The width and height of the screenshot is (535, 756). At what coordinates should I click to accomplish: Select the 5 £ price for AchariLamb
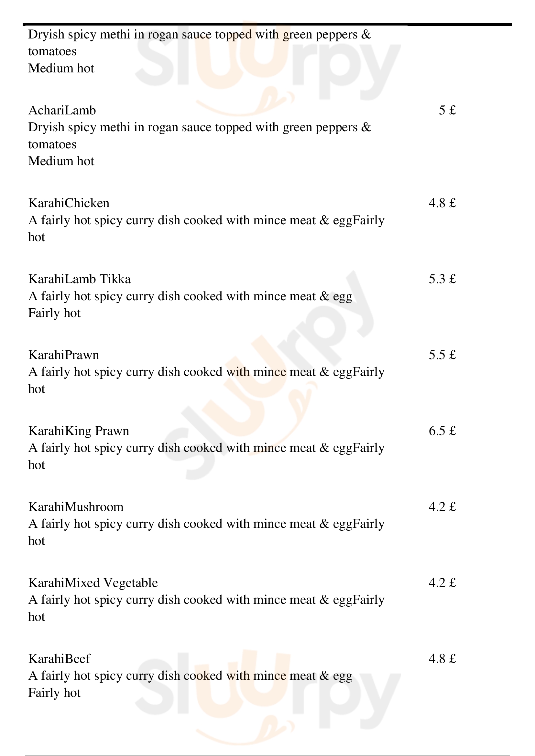[447, 110]
